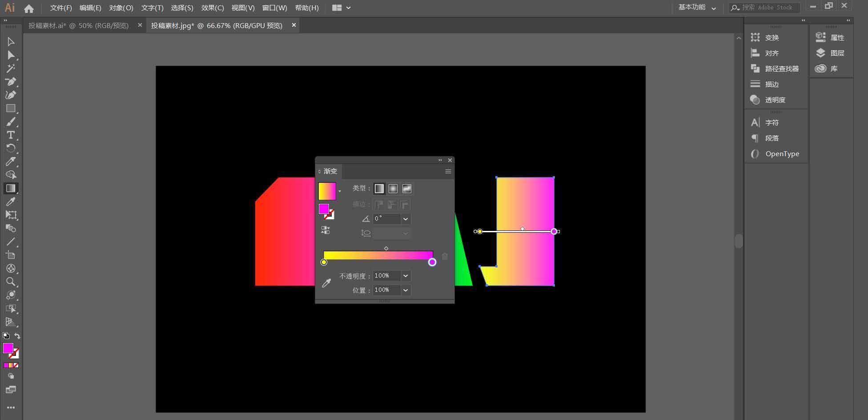This screenshot has width=868, height=420.
Task: Open the gradient preset dropdown arrow
Action: (340, 191)
